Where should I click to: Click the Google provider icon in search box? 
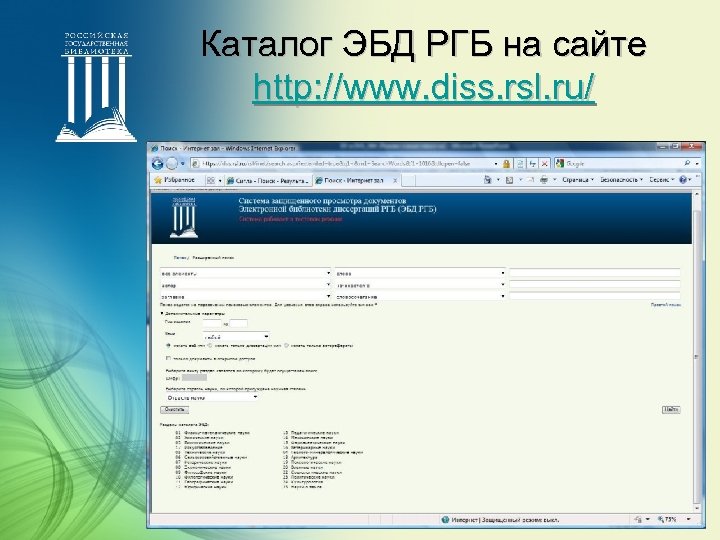(560, 163)
